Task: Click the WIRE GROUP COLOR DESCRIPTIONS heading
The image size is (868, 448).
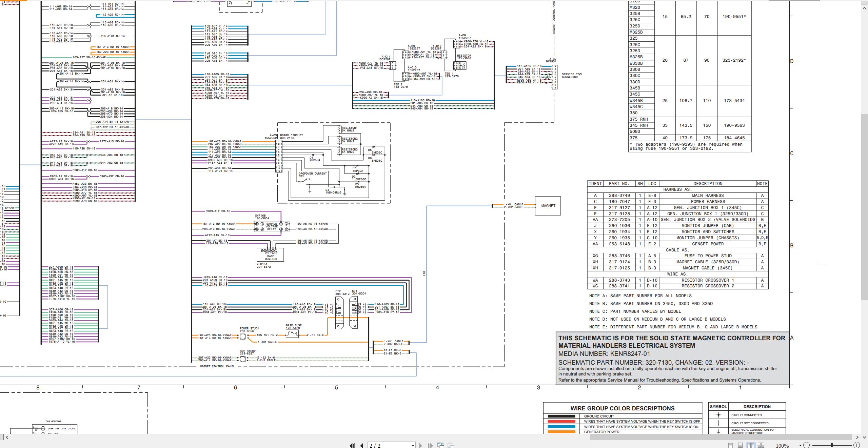Action: tap(623, 408)
